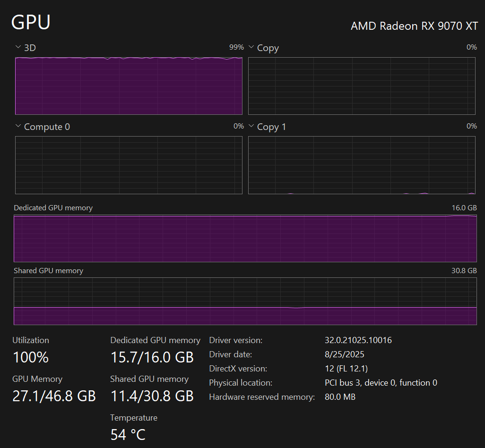Click the 54 °C temperature reading
Image resolution: width=485 pixels, height=448 pixels.
point(128,434)
